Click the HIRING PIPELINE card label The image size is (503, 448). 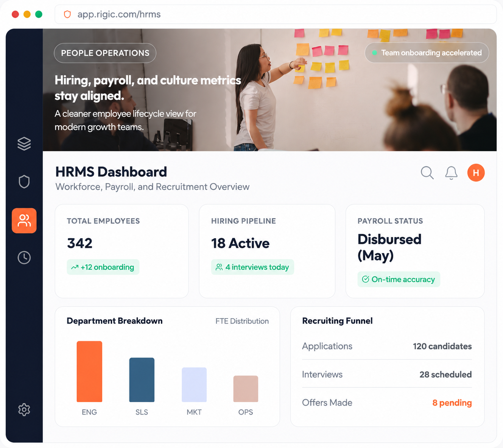coord(243,221)
